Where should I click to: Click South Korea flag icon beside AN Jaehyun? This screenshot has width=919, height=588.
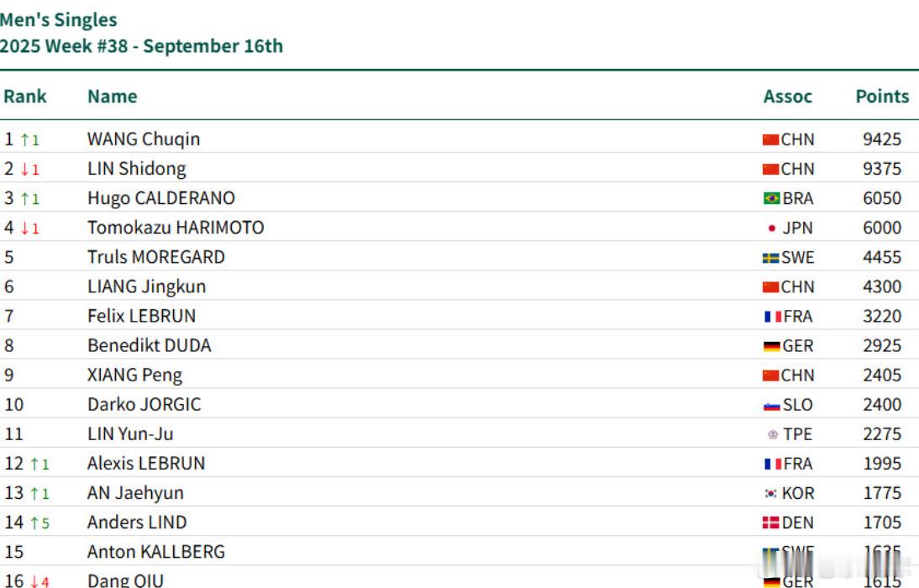click(x=770, y=494)
